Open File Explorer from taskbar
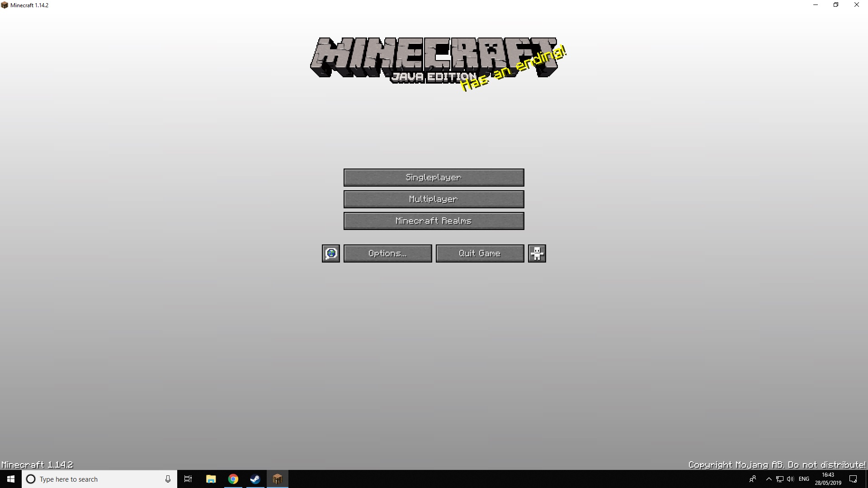868x488 pixels. [x=211, y=479]
